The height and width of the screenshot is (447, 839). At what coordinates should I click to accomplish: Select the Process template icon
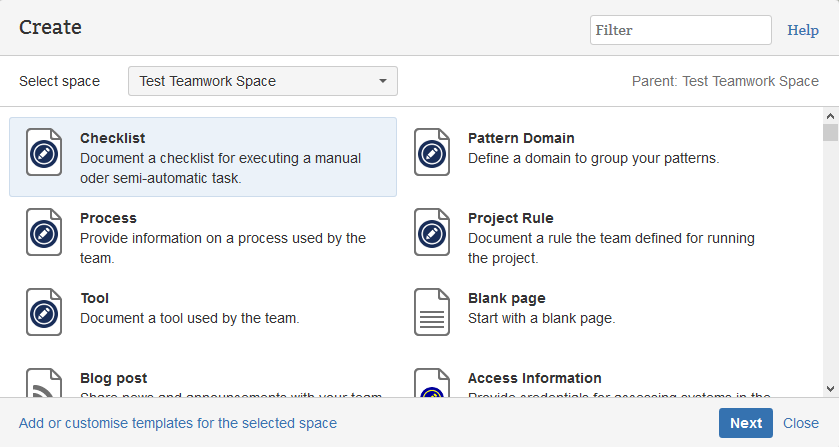(x=43, y=233)
